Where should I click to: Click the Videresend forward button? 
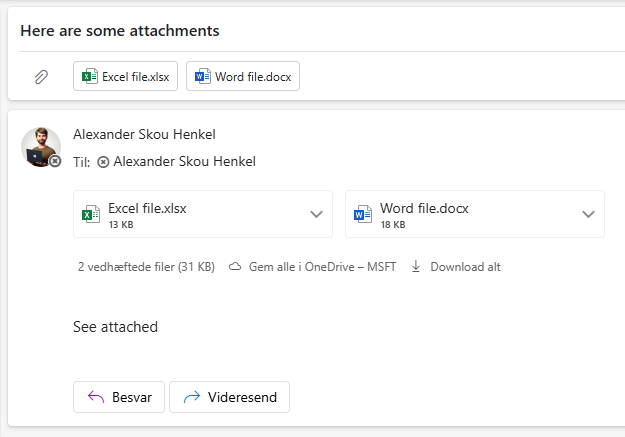[x=230, y=397]
